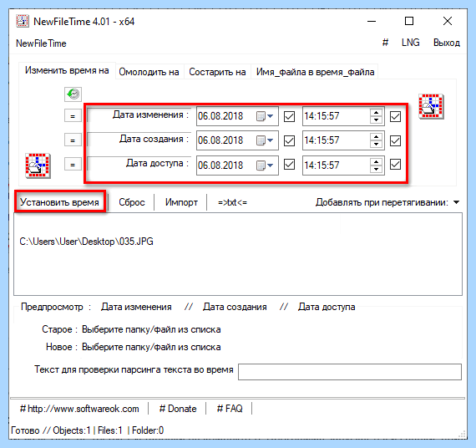Increase Дата доступа time with up arrow
476x448 pixels.
pyautogui.click(x=377, y=161)
